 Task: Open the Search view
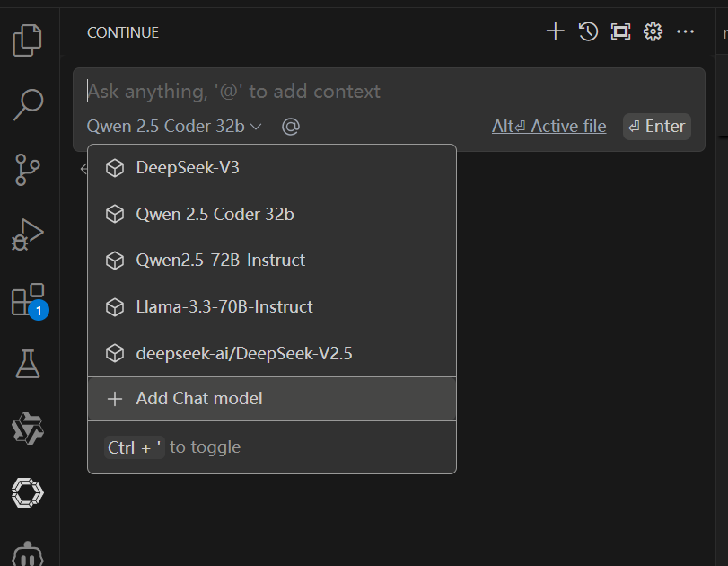pos(28,104)
